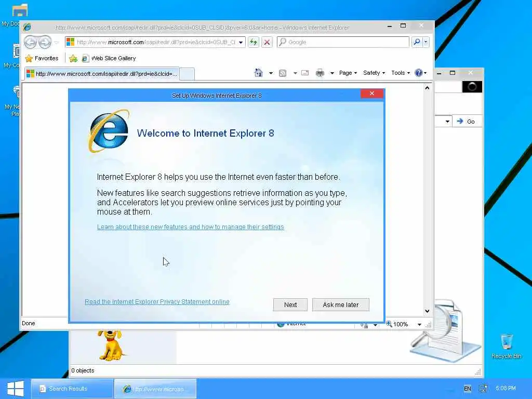Expand the address dropdown in Search Results window
532x399 pixels.
point(447,122)
